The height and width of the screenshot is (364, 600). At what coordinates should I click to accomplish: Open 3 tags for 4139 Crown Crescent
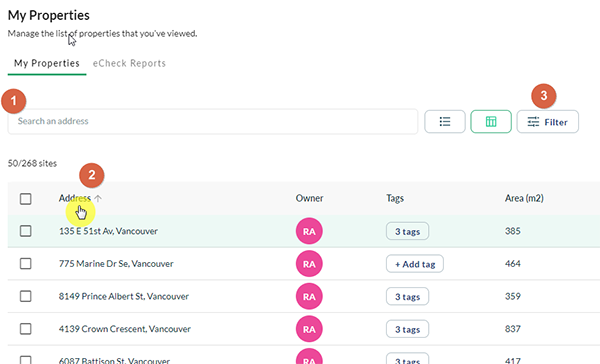[408, 329]
